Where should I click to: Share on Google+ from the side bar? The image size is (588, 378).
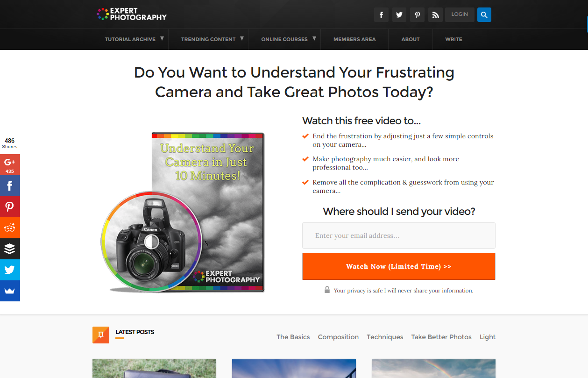(x=10, y=164)
